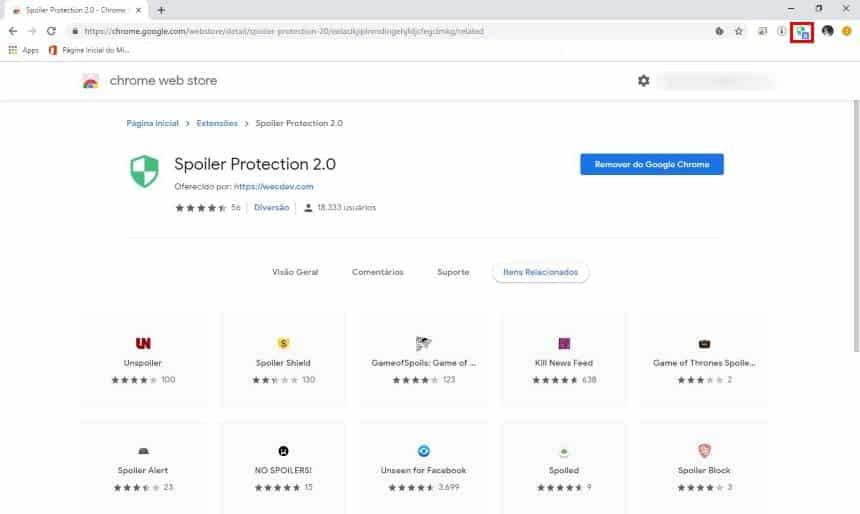The height and width of the screenshot is (514, 860).
Task: Click Remover do Google Chrome button
Action: 652,164
